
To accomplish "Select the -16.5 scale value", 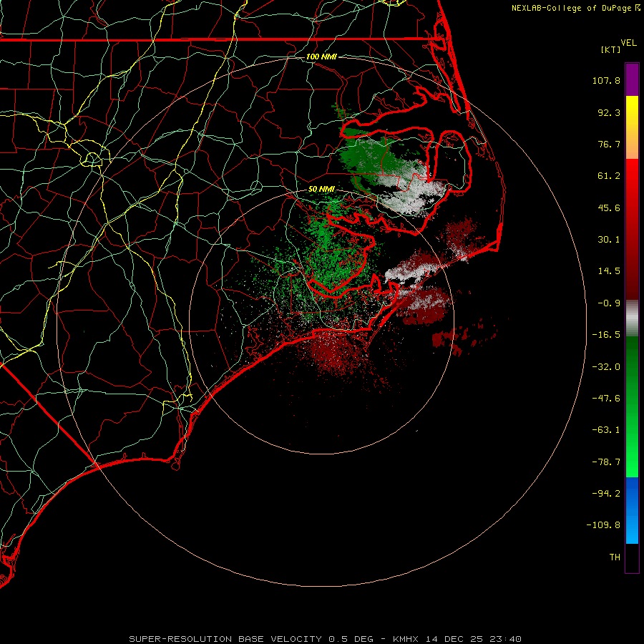I will coord(606,335).
